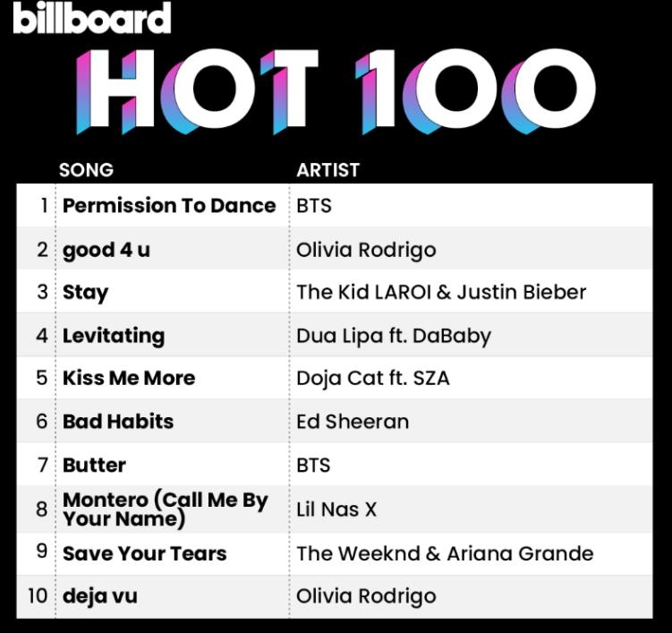
Task: Open the song Stay
Action: point(85,292)
